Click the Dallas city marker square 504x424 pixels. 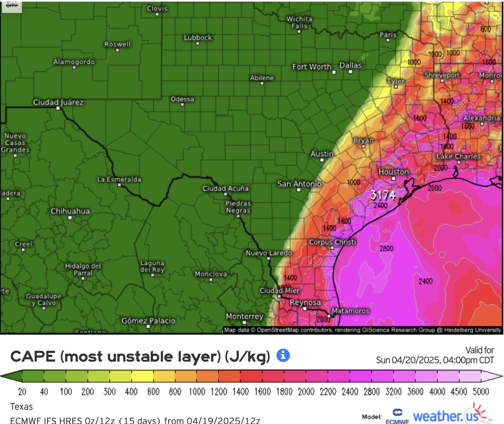tap(350, 72)
